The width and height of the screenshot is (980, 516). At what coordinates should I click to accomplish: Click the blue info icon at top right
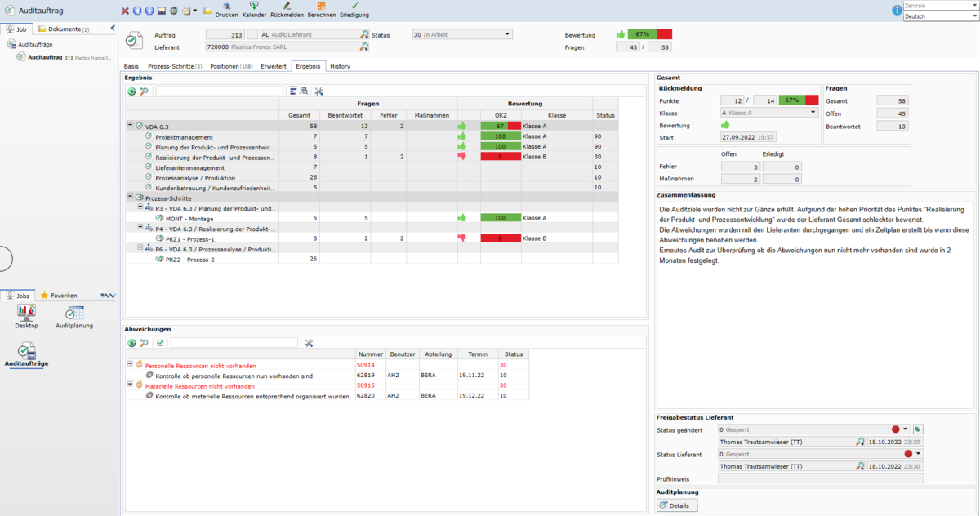(898, 11)
